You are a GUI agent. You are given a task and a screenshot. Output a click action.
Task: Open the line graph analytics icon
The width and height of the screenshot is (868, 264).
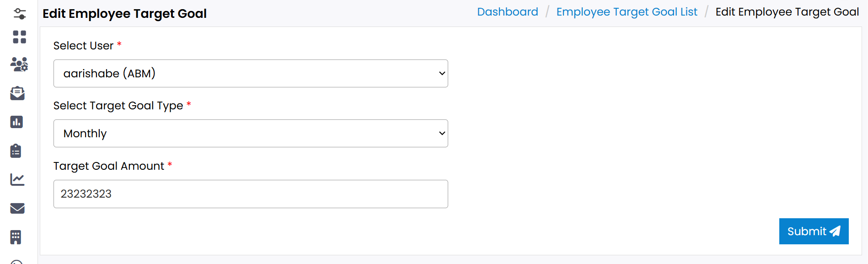coord(17,179)
